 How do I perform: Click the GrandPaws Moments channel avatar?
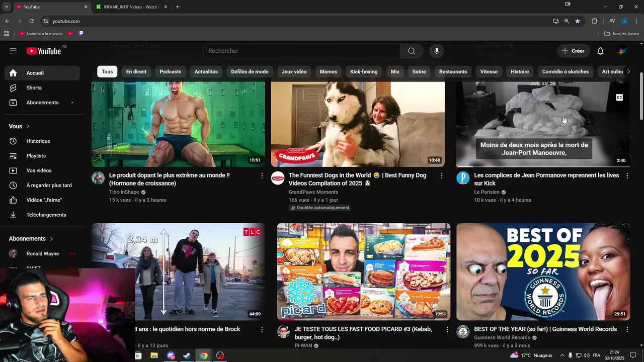point(278,178)
